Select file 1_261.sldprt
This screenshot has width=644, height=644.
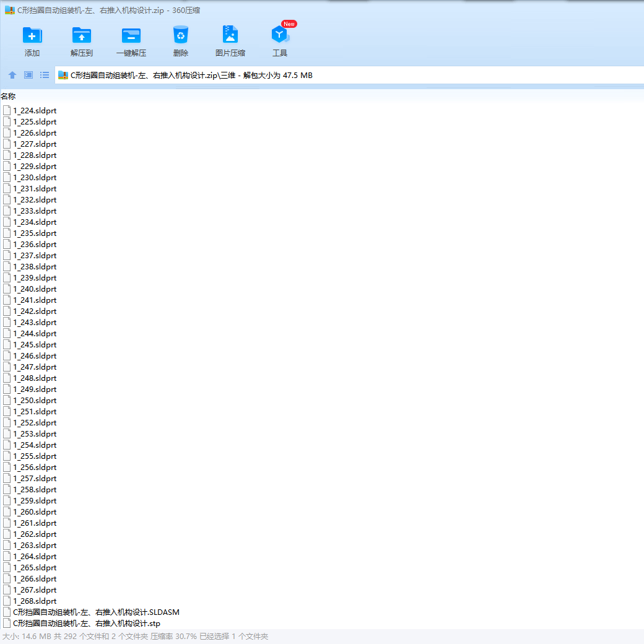pyautogui.click(x=35, y=523)
